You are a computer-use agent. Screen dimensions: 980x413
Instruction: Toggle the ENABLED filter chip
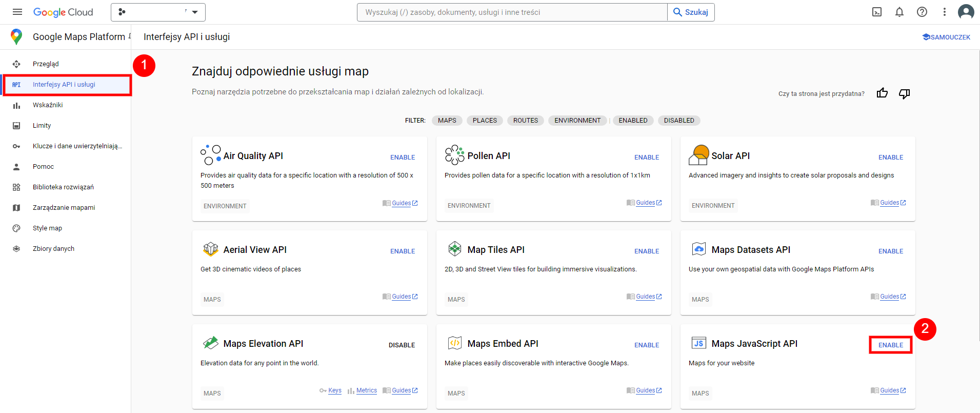(x=633, y=121)
